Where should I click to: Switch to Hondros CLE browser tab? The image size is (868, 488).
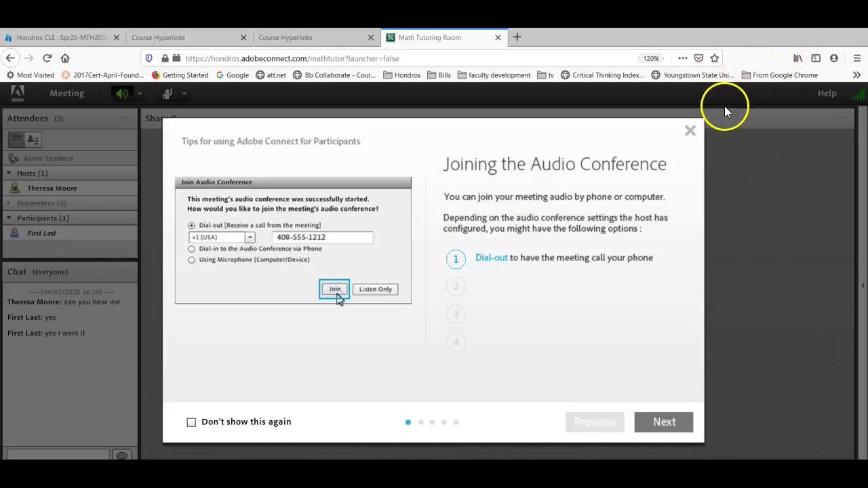click(61, 37)
